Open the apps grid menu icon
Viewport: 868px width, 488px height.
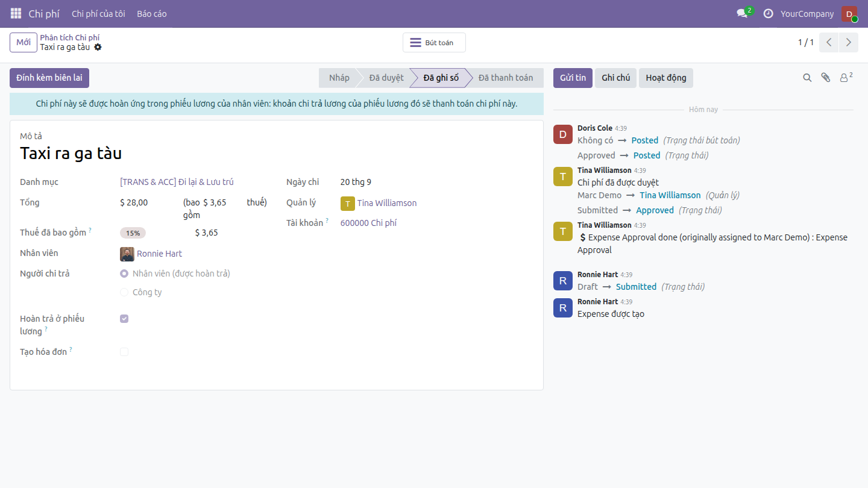point(16,13)
